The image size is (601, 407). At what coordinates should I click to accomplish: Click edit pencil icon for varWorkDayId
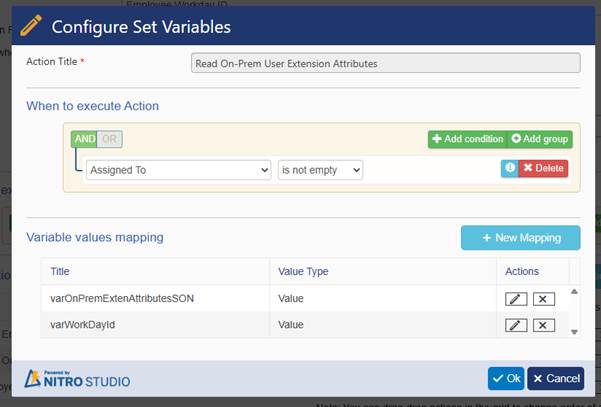(x=516, y=325)
